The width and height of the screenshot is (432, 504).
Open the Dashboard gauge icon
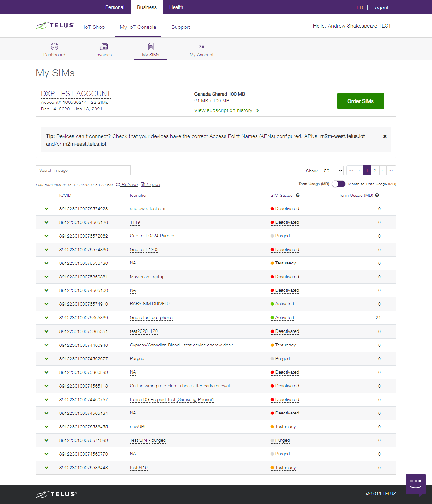coord(54,47)
